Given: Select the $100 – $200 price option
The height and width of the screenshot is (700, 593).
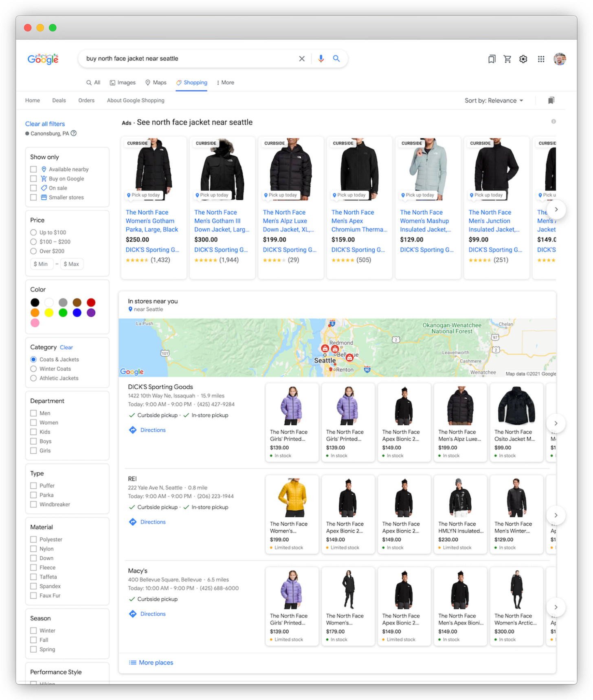Looking at the screenshot, I should (33, 241).
